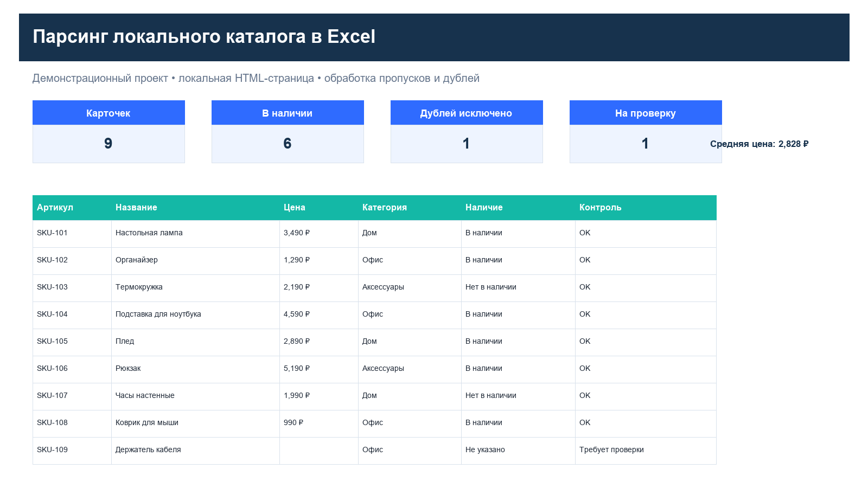
Task: Click the "Наличие" column header
Action: [518, 208]
